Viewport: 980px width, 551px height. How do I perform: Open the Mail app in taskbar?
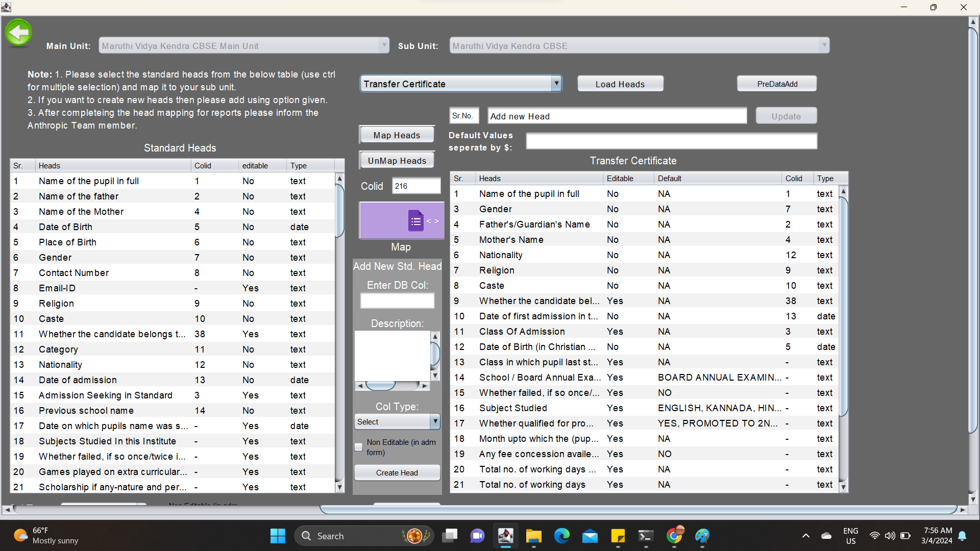click(590, 536)
